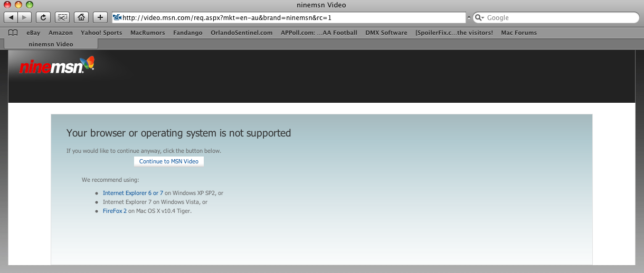Go forward with the forward arrow button
Image resolution: width=644 pixels, height=273 pixels.
(25, 17)
